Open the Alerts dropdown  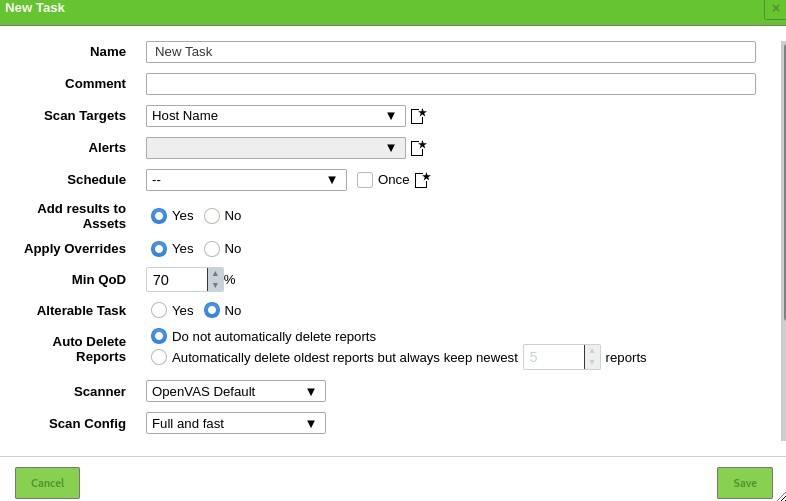pos(276,148)
